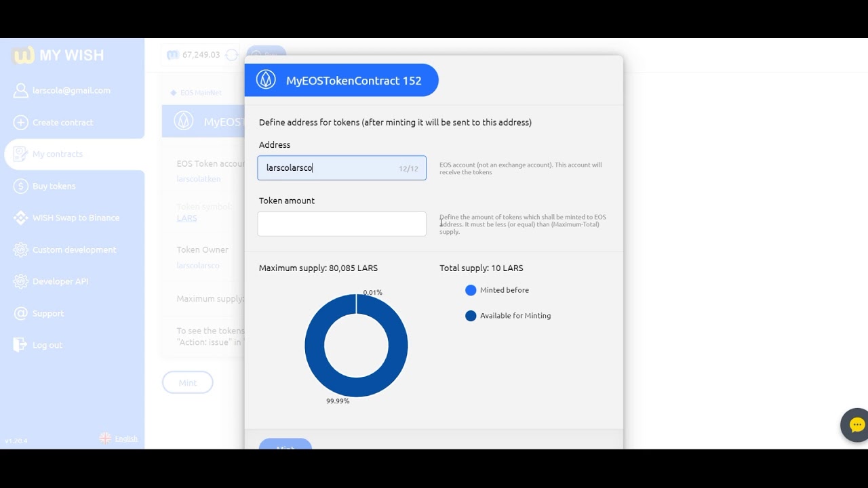Click the larscolarsco token owner name
This screenshot has height=488, width=868.
[198, 266]
